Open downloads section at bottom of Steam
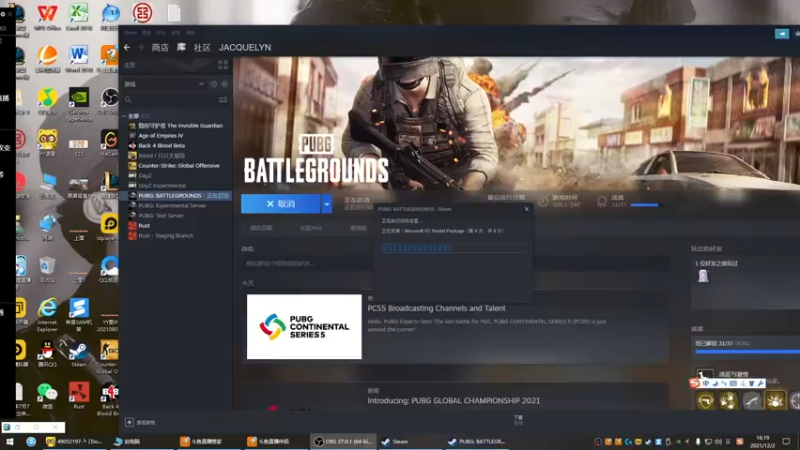The width and height of the screenshot is (800, 450). click(518, 419)
